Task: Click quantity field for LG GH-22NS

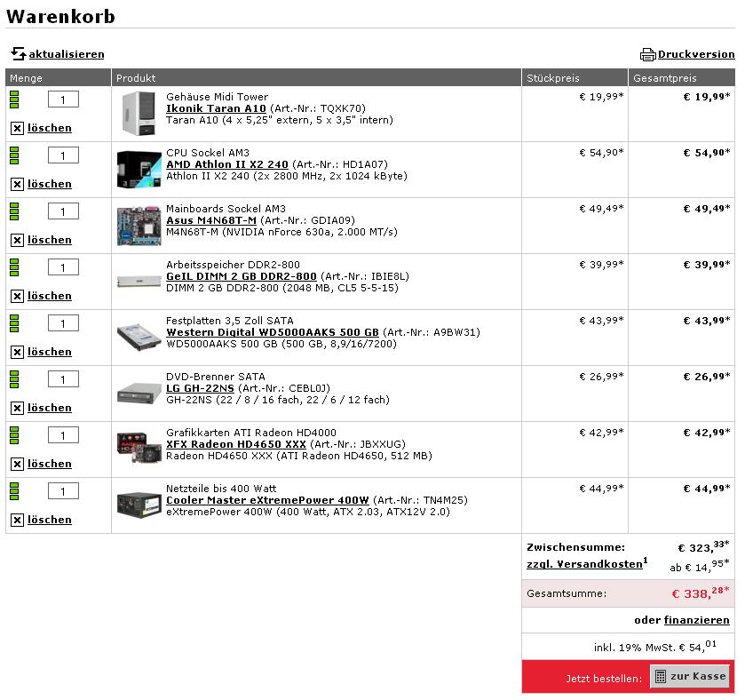Action: [63, 379]
